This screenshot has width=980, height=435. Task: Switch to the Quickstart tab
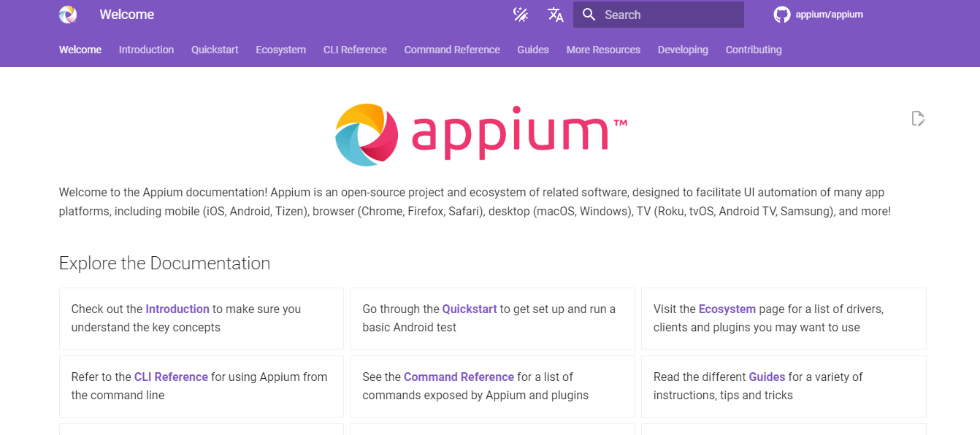(214, 50)
